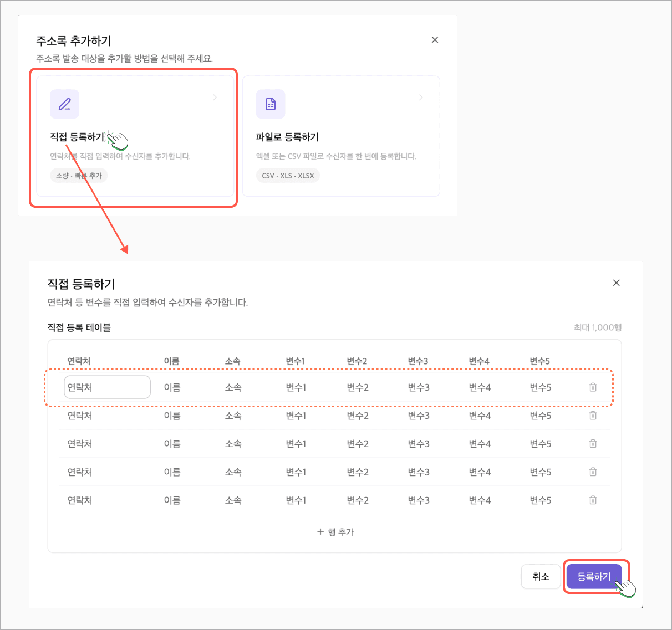
Task: Click the 연락처 cell in fifth row
Action: [80, 500]
